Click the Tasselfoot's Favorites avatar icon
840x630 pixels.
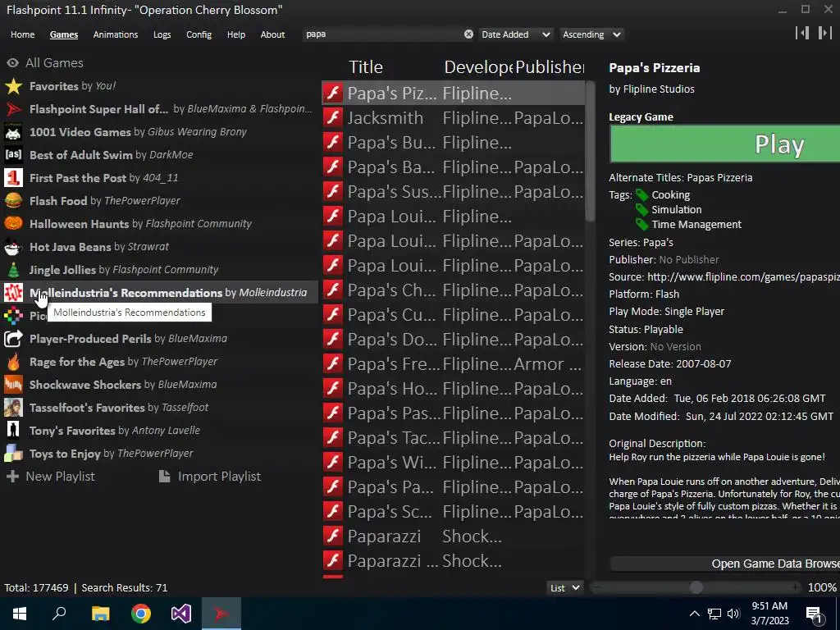[13, 408]
